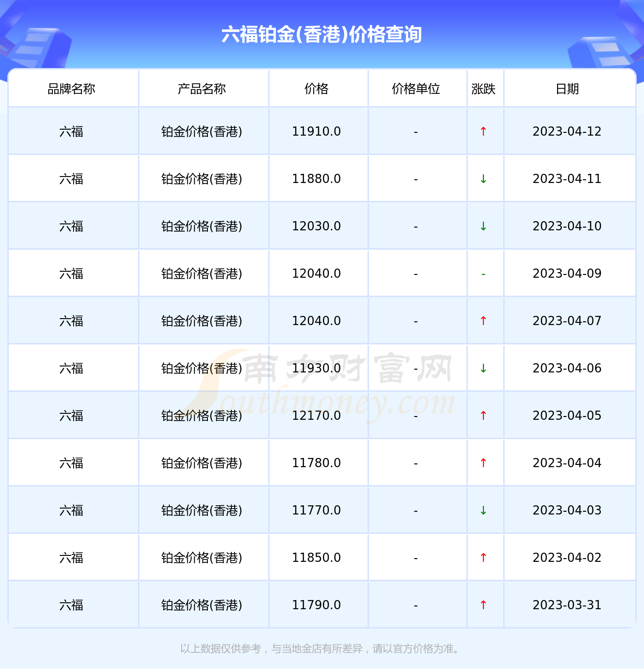The image size is (644, 669).
Task: Click 六福 in the 2023-04-10 row
Action: (71, 226)
